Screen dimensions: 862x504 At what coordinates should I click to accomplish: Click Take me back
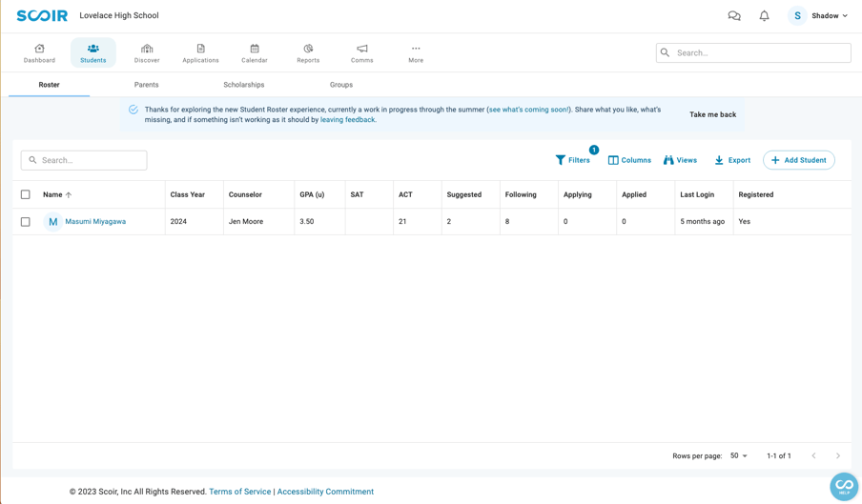pyautogui.click(x=712, y=114)
